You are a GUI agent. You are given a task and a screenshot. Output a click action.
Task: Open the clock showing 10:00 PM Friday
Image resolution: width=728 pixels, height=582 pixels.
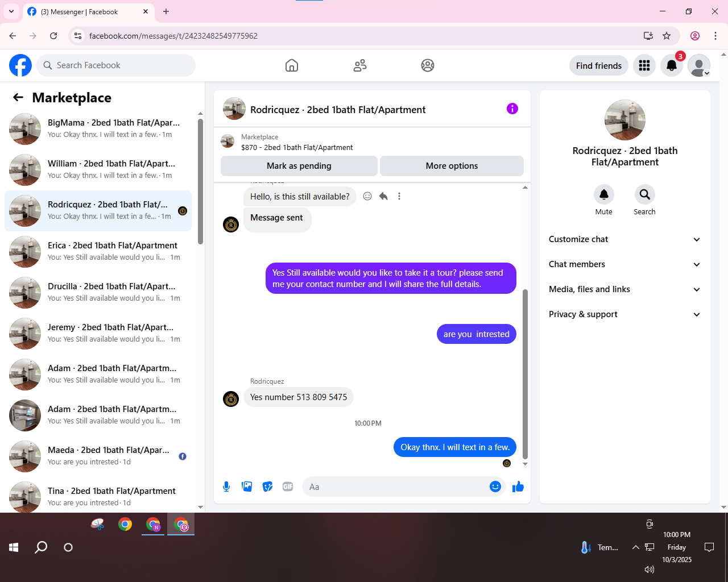point(677,547)
